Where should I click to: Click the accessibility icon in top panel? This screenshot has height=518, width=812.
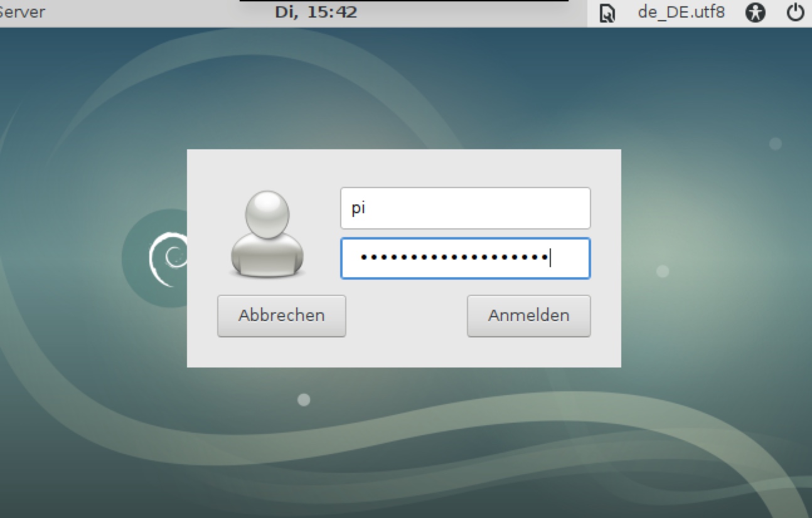pyautogui.click(x=756, y=13)
